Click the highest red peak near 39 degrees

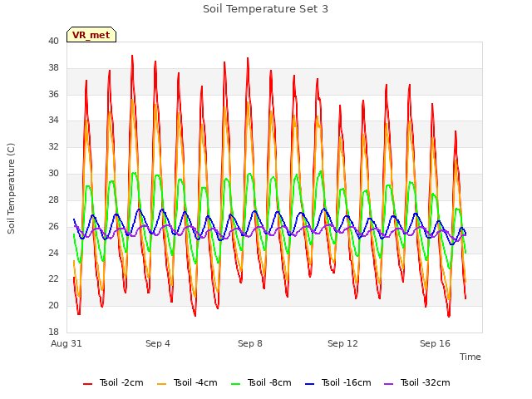[x=132, y=57]
